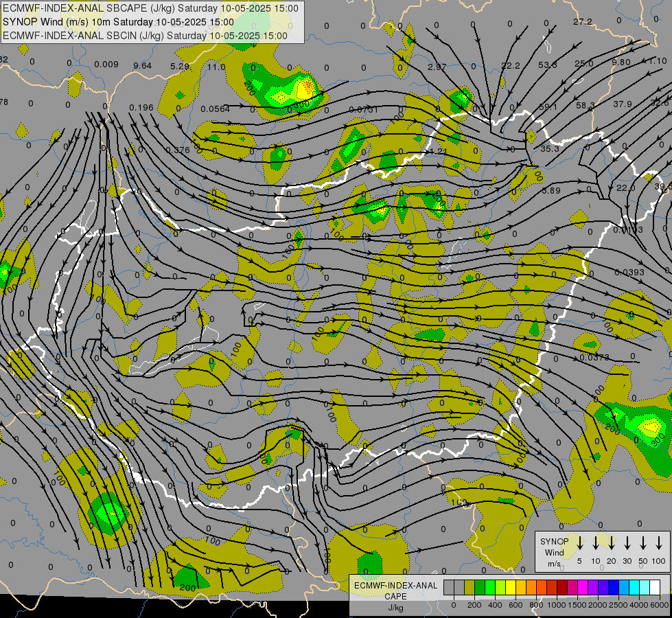Click the wind arrow above the 10 m/s label

[x=595, y=543]
